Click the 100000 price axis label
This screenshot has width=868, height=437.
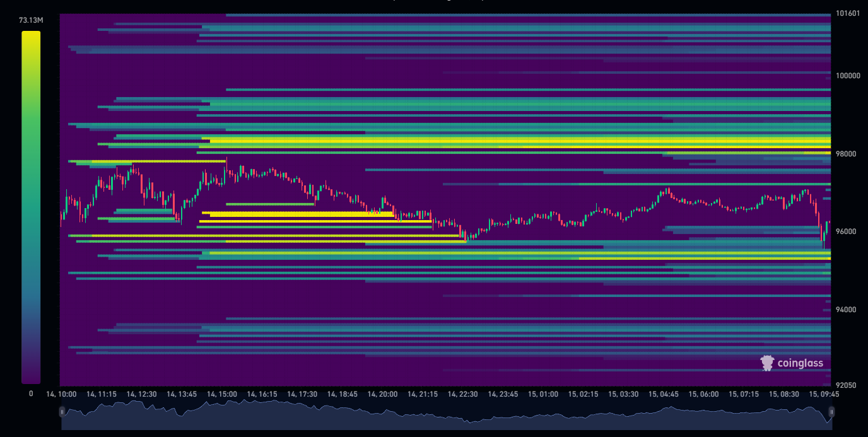[848, 76]
